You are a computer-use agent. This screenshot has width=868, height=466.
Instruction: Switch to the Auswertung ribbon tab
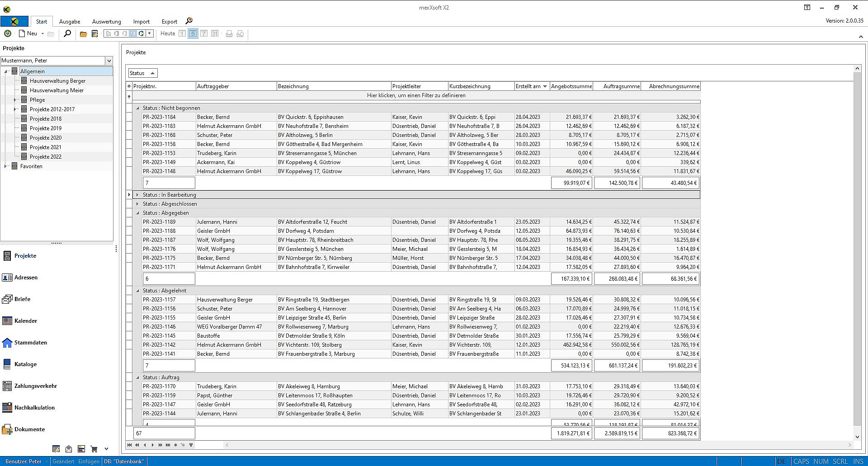point(107,21)
